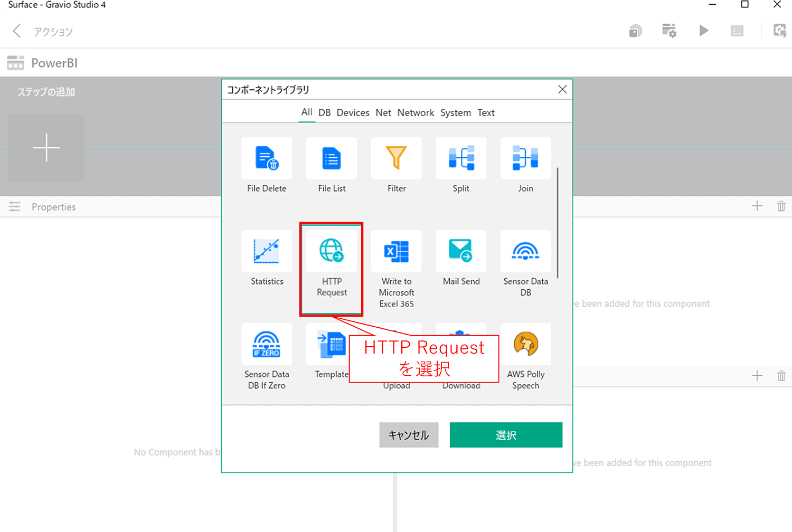Image resolution: width=792 pixels, height=532 pixels.
Task: Add a step with the plus tile
Action: (x=46, y=148)
